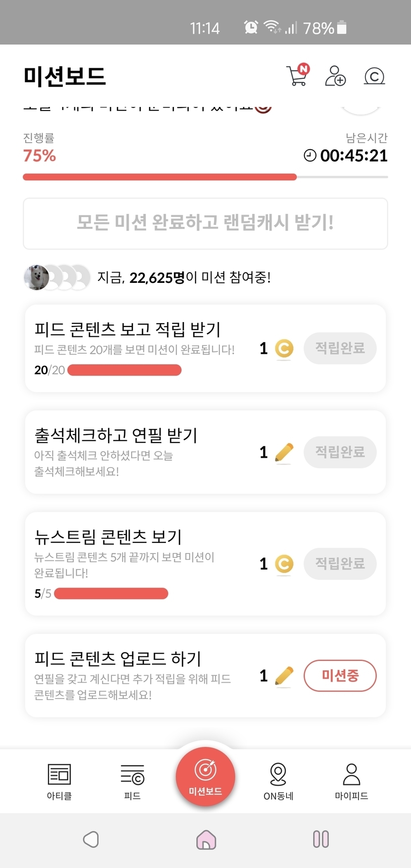Viewport: 411px width, 868px height.
Task: Click the 75% mission progress bar
Action: (x=205, y=177)
